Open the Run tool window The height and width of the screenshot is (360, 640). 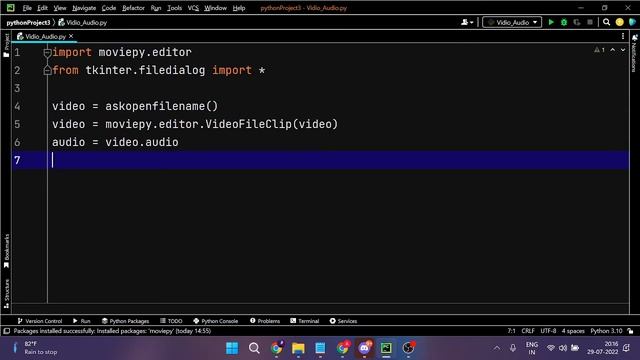82,321
